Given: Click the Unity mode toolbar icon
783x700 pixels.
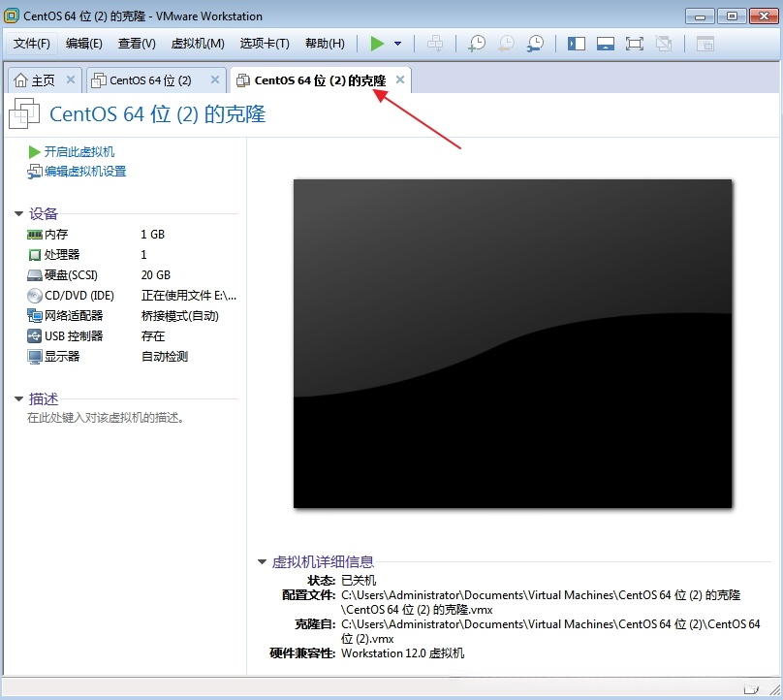Looking at the screenshot, I should (664, 44).
